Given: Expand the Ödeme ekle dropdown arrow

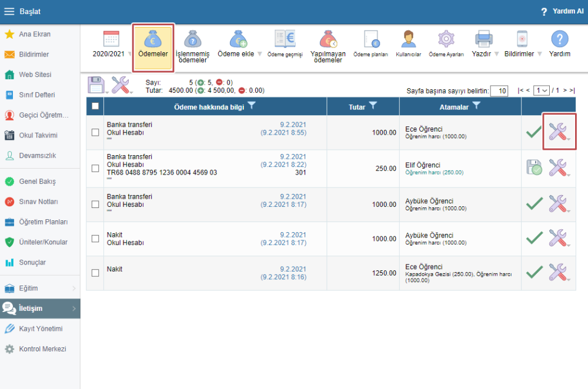Looking at the screenshot, I should [259, 54].
